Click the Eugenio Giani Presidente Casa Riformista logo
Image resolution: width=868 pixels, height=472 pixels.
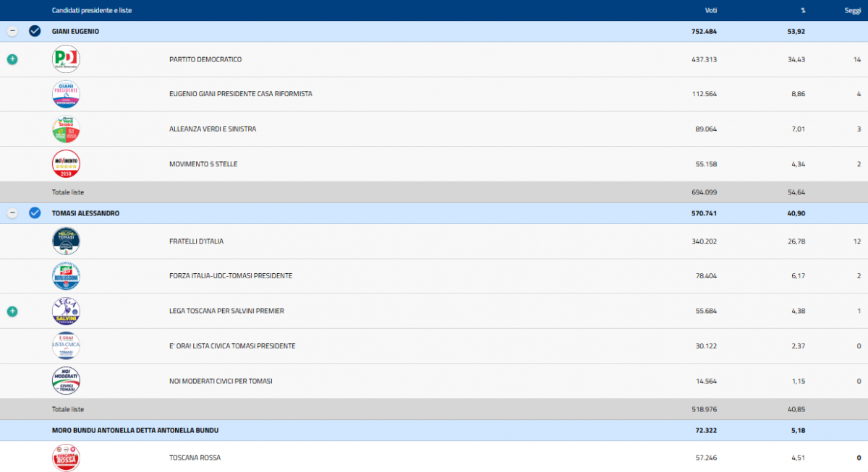click(x=66, y=94)
